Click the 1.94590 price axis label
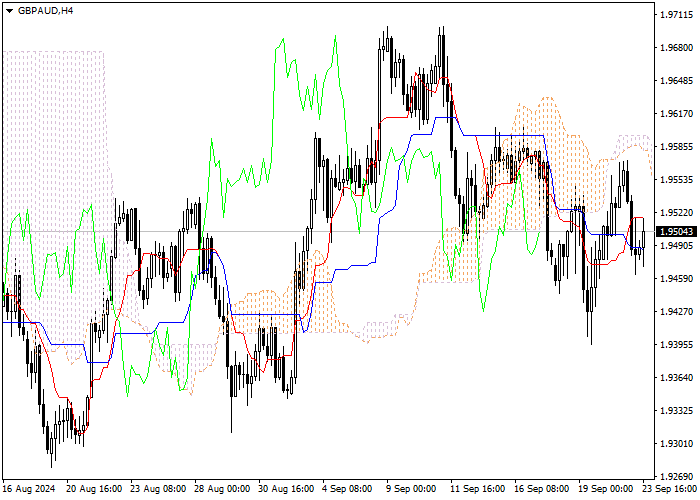The width and height of the screenshot is (700, 500). click(677, 279)
